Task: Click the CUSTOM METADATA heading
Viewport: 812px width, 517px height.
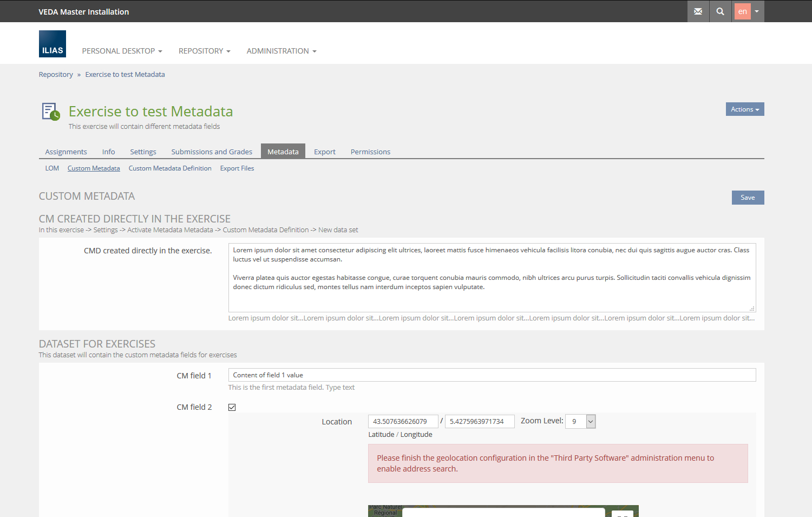Action: coord(87,197)
